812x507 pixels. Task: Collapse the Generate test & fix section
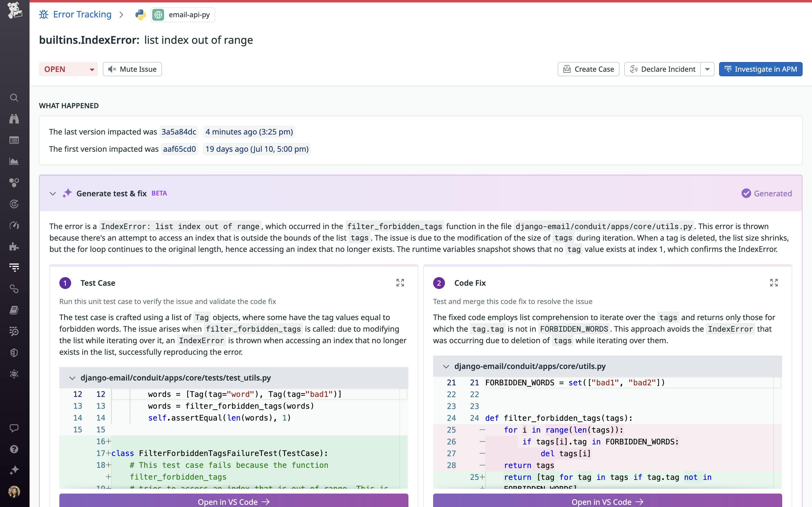click(53, 193)
